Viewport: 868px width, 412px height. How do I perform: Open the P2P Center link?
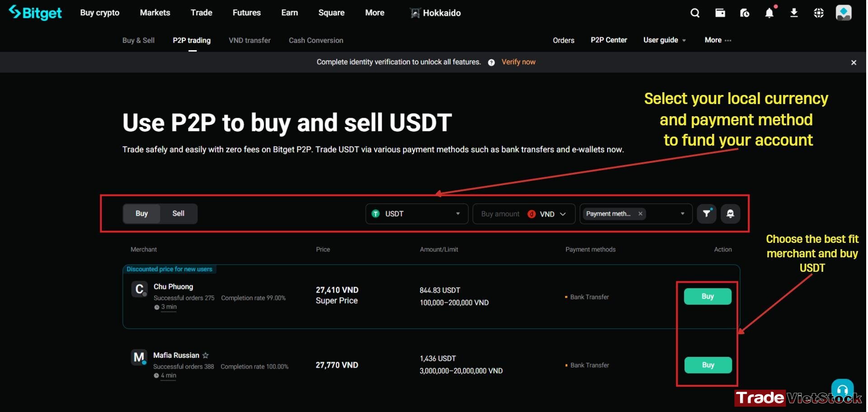609,40
